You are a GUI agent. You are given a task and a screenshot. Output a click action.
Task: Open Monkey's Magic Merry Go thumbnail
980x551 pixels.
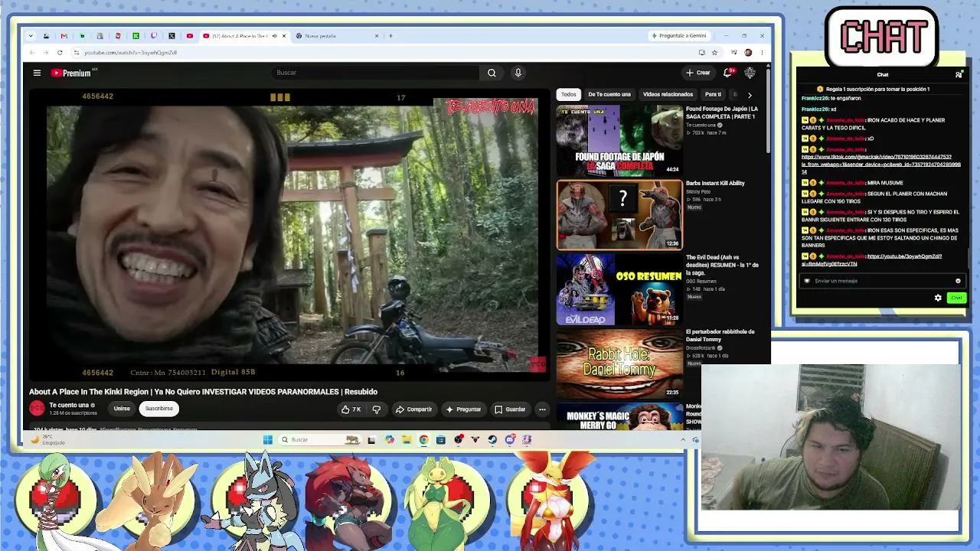(619, 416)
